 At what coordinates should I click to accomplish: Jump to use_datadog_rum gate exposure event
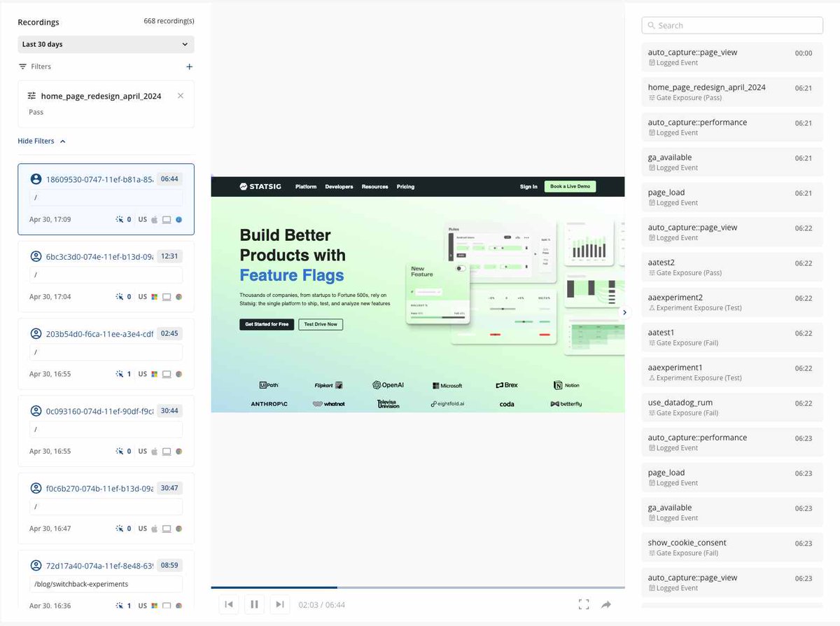(732, 407)
